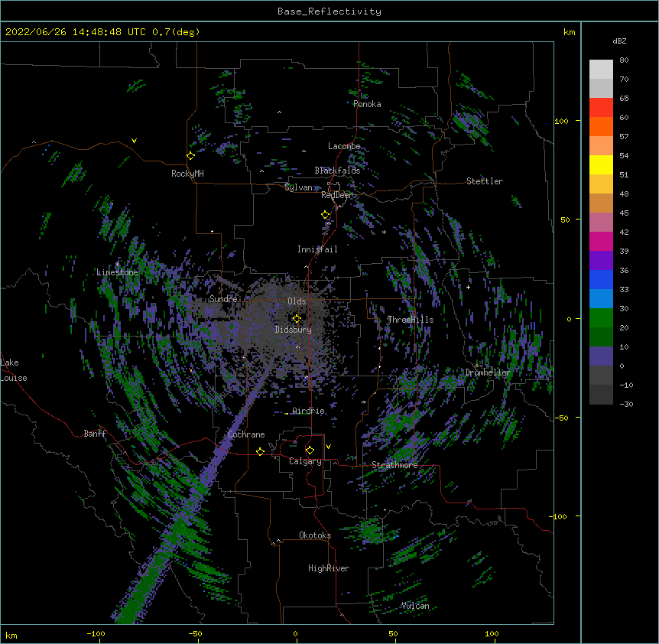Click the RockyMH town label
Viewport: 659px width, 644px height.
tap(187, 174)
